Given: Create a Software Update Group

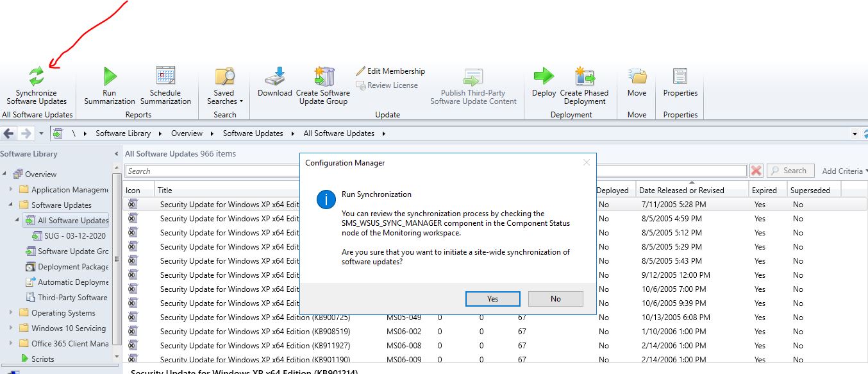Looking at the screenshot, I should point(324,84).
